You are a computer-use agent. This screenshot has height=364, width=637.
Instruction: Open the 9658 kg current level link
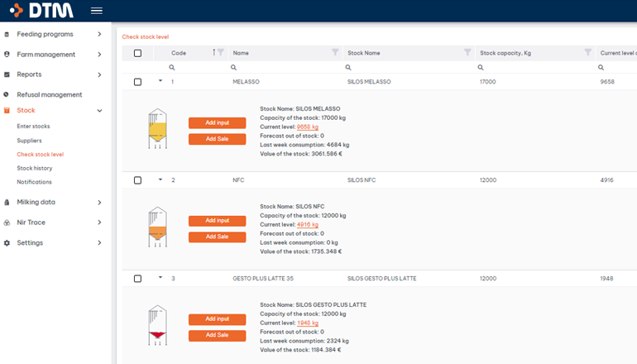(x=307, y=127)
